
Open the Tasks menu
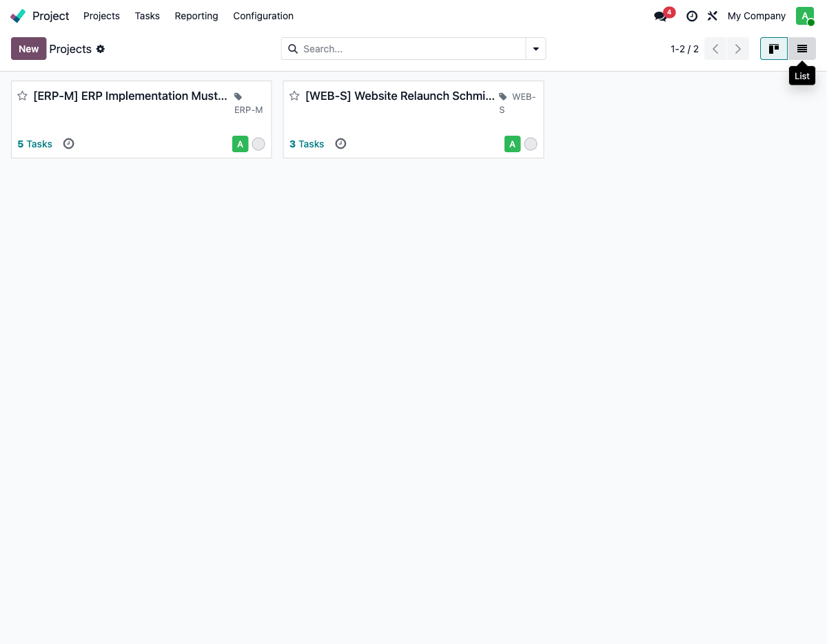147,16
